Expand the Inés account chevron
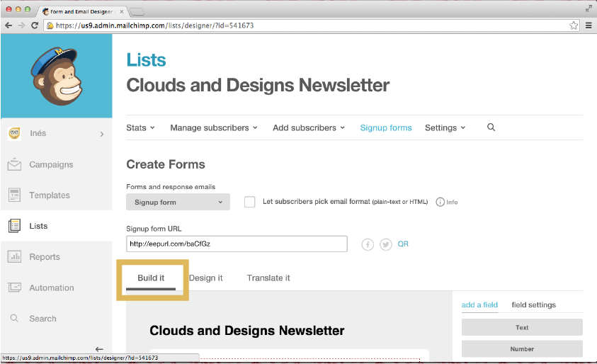 [x=102, y=134]
